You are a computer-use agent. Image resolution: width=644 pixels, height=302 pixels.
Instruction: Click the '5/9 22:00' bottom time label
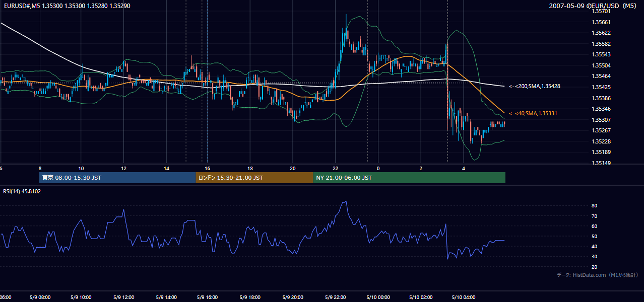(x=335, y=297)
